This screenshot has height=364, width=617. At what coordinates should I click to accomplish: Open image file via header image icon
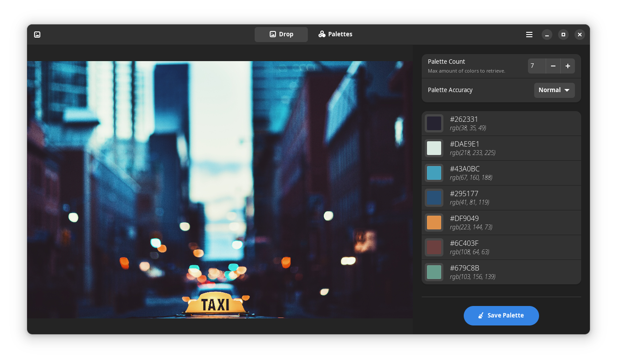37,35
